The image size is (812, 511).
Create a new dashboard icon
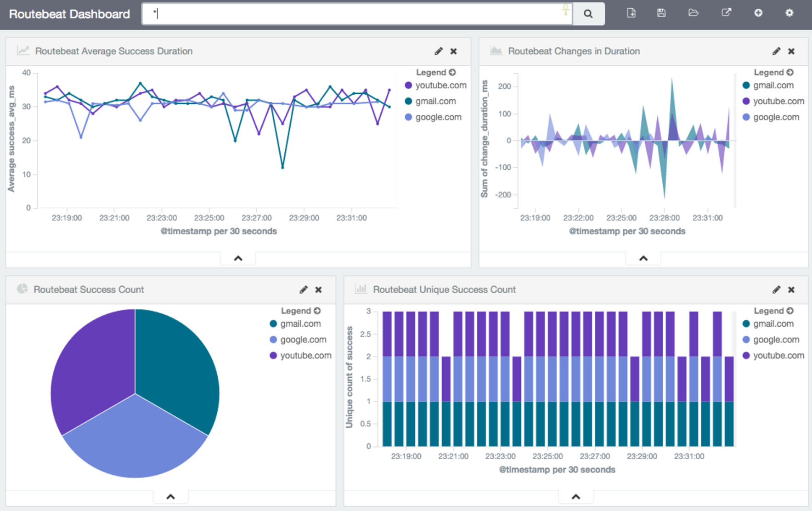point(631,13)
